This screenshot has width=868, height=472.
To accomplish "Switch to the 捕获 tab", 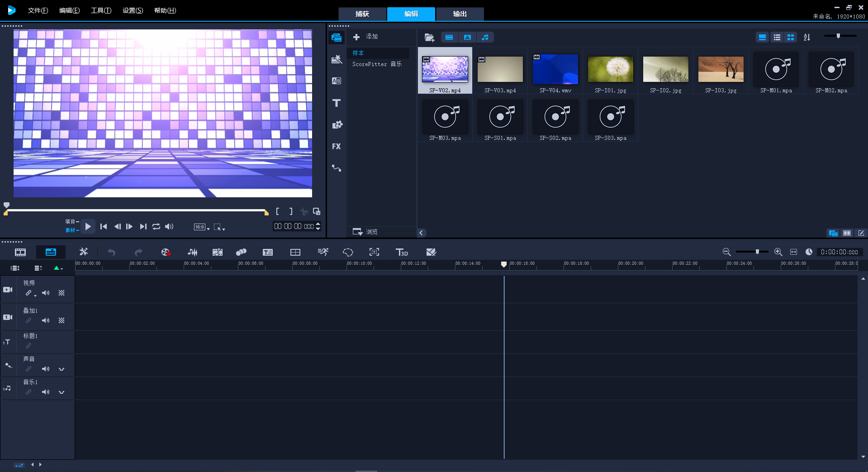I will point(362,14).
